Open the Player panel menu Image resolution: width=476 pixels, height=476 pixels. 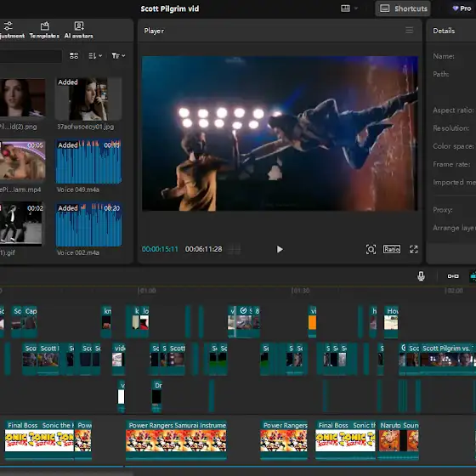[409, 30]
